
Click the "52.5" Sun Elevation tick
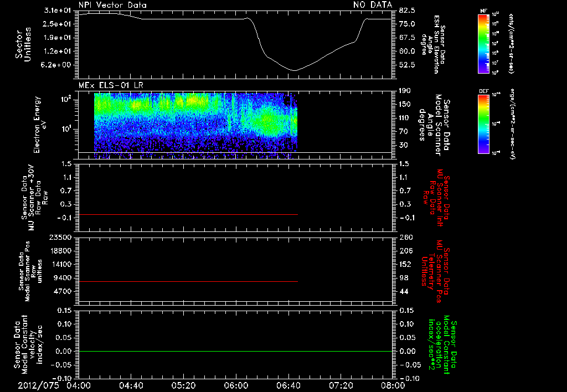[407, 65]
